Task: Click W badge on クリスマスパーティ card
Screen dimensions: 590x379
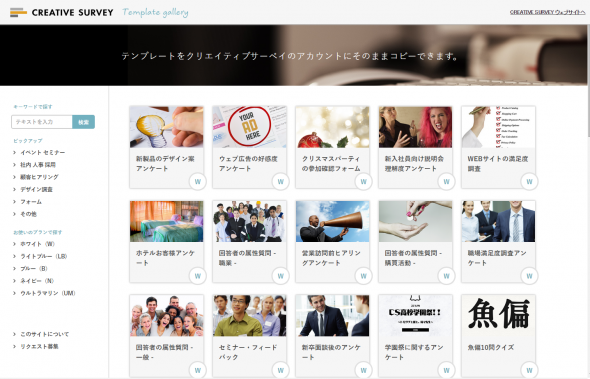Action: tap(363, 182)
